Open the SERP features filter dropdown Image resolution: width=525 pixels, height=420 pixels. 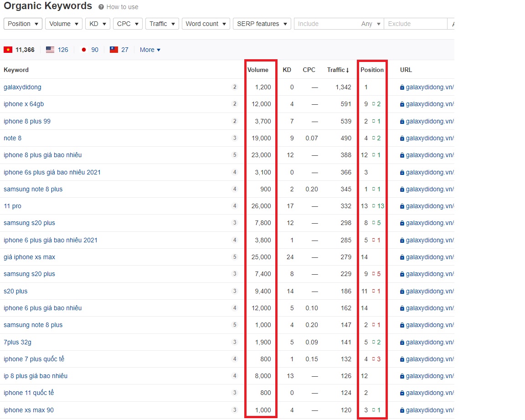coord(262,24)
